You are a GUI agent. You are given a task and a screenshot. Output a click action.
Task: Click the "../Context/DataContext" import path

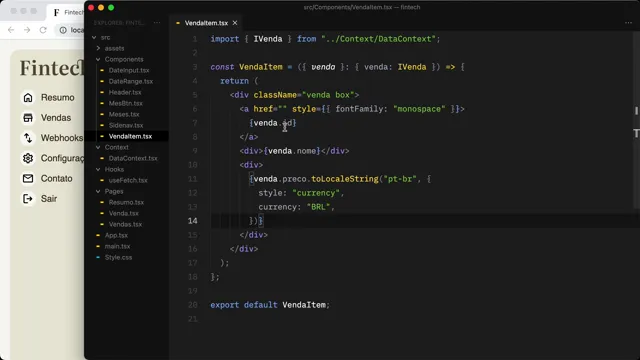click(378, 39)
